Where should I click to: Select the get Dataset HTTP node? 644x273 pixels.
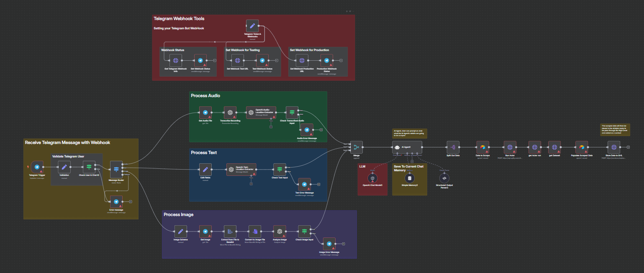click(554, 147)
